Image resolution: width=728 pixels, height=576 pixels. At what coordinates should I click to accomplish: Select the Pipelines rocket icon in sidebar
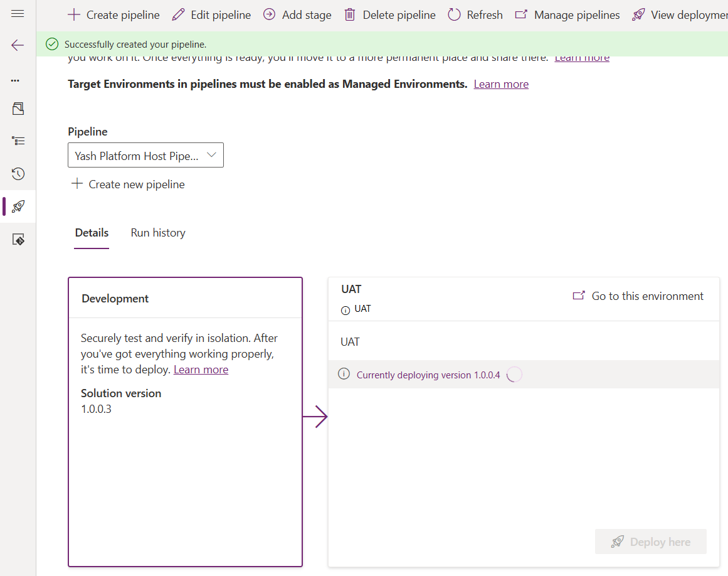18,206
